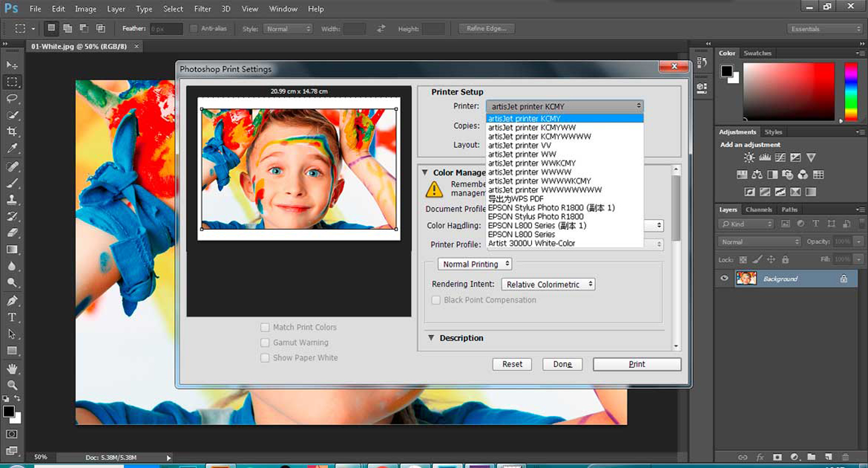Image resolution: width=868 pixels, height=468 pixels.
Task: Select the Brush tool
Action: coord(12,183)
